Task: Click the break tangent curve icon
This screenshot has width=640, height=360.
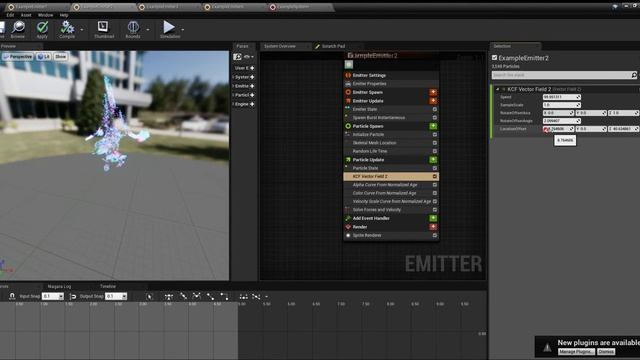Action: (197, 297)
